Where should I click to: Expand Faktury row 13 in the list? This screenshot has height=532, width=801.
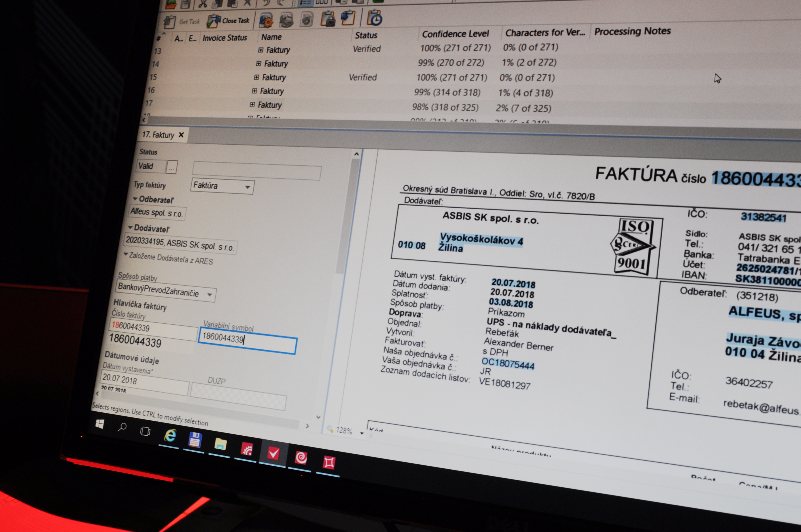(x=261, y=50)
